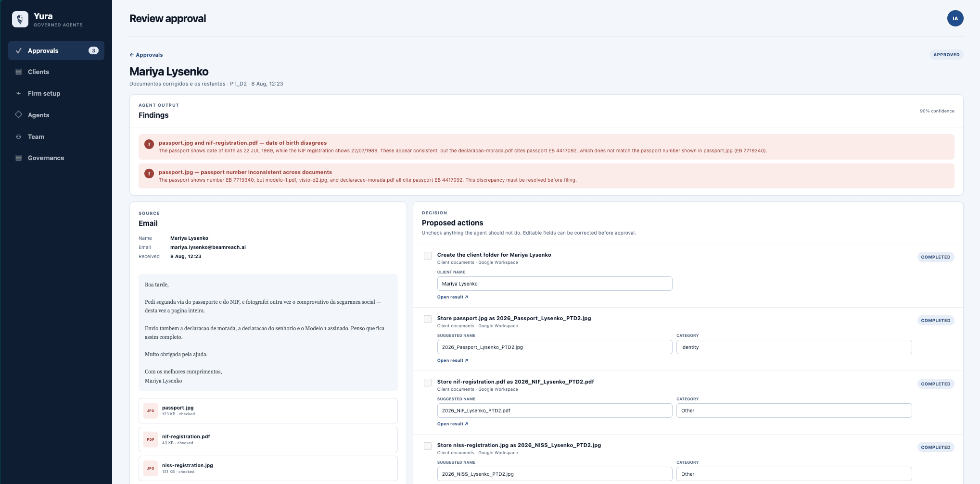Select the date of birth disagrees finding title
This screenshot has height=484, width=980.
tap(242, 143)
